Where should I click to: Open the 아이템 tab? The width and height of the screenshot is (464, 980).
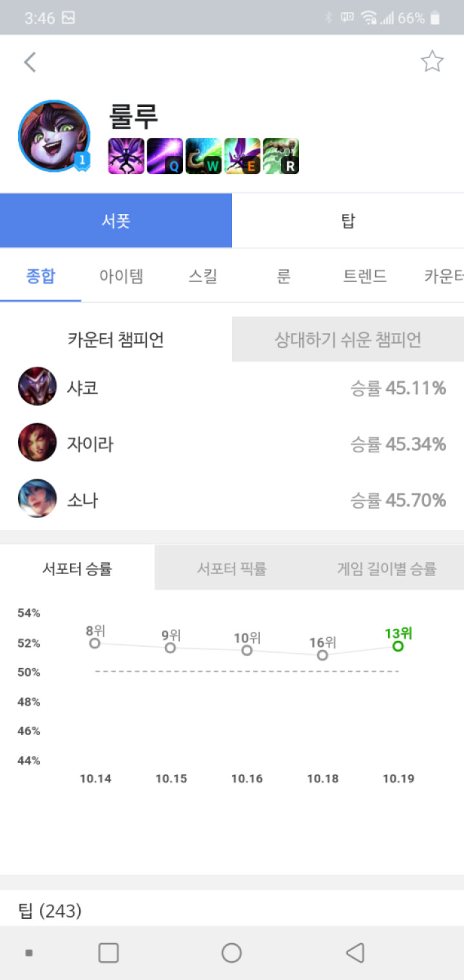[x=121, y=277]
